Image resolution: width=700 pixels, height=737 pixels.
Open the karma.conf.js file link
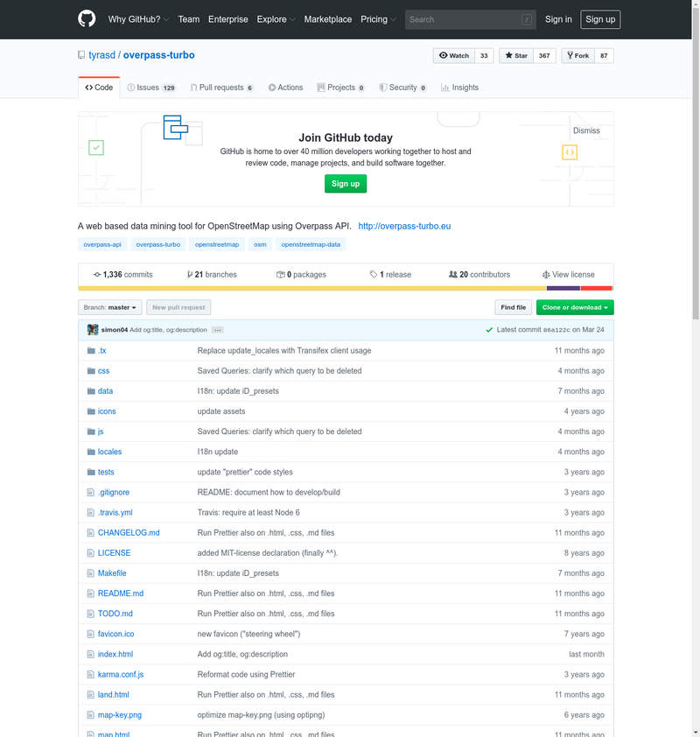[121, 674]
